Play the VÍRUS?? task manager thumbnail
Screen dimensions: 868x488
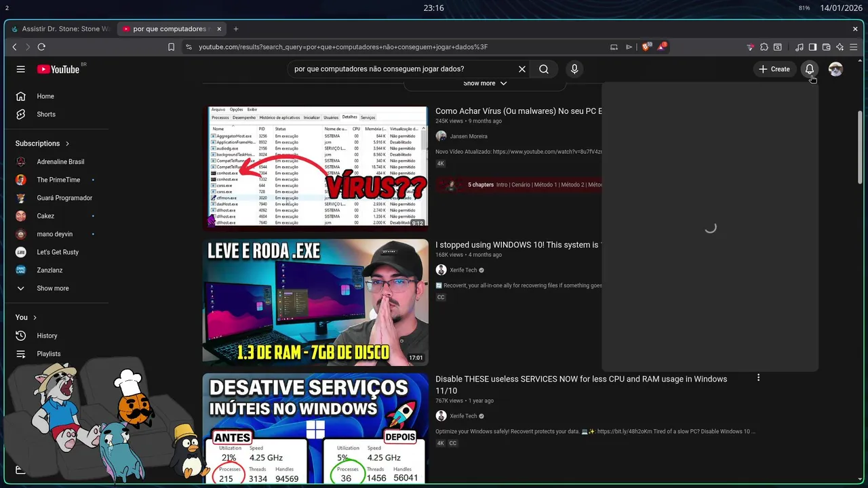(315, 167)
